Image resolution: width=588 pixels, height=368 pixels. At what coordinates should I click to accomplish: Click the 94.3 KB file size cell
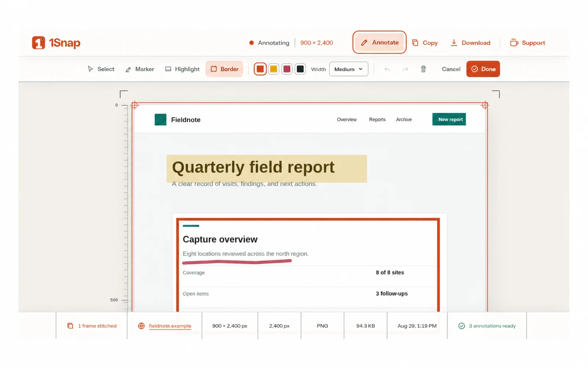[366, 326]
